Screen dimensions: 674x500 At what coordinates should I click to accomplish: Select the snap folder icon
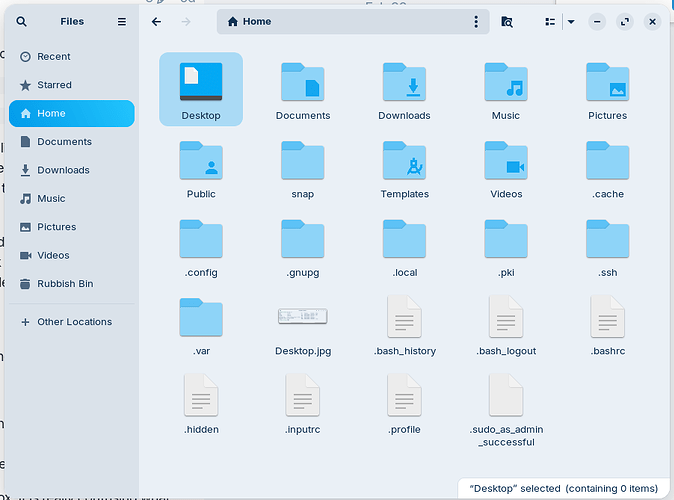click(303, 160)
